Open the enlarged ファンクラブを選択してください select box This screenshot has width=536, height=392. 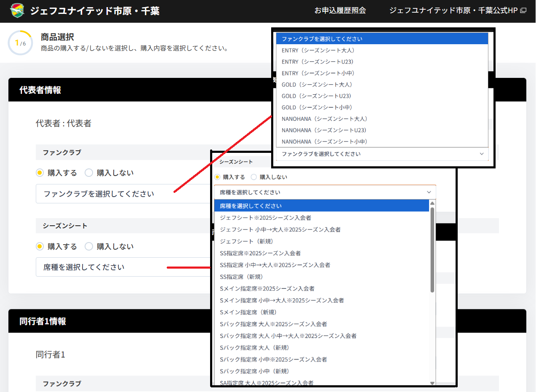point(382,154)
